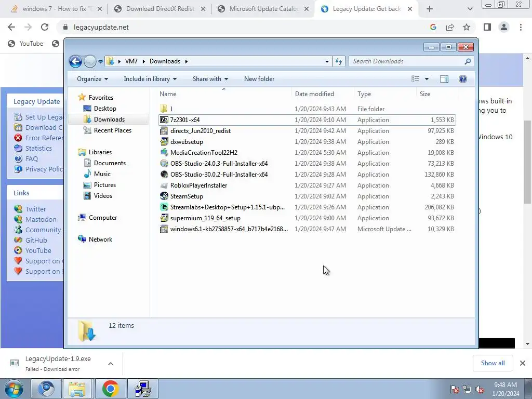Select the OBS-Studio-24.0.3 installer icon
This screenshot has height=399, width=532.
pyautogui.click(x=164, y=164)
